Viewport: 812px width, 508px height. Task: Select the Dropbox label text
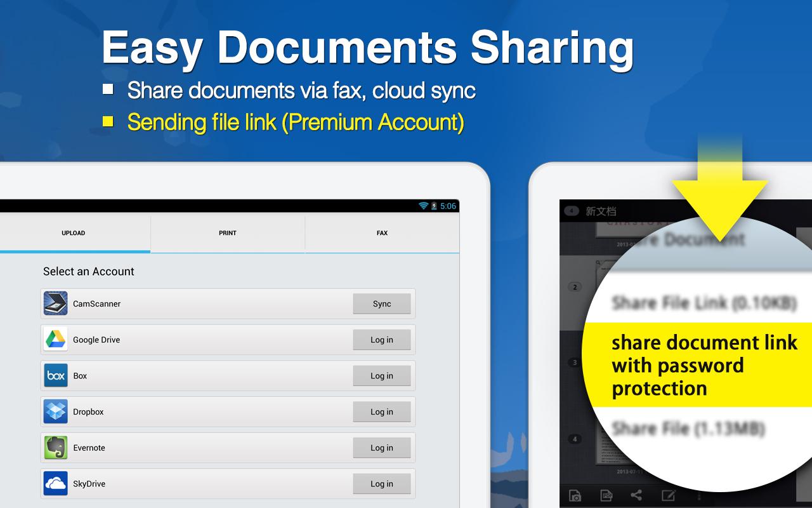[x=88, y=411]
